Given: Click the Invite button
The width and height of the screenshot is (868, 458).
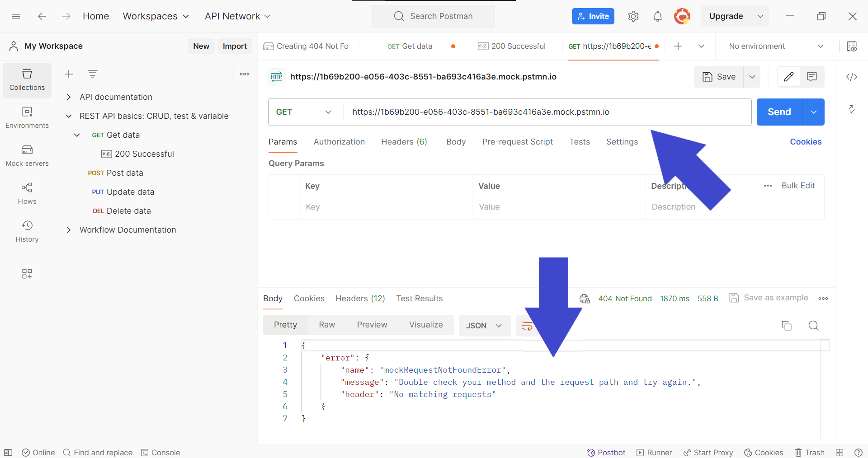Looking at the screenshot, I should click(593, 16).
